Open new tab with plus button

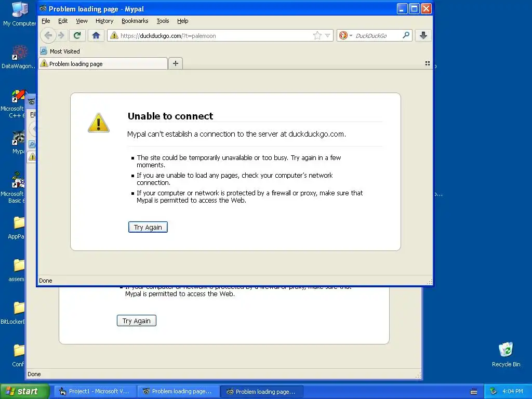point(176,63)
